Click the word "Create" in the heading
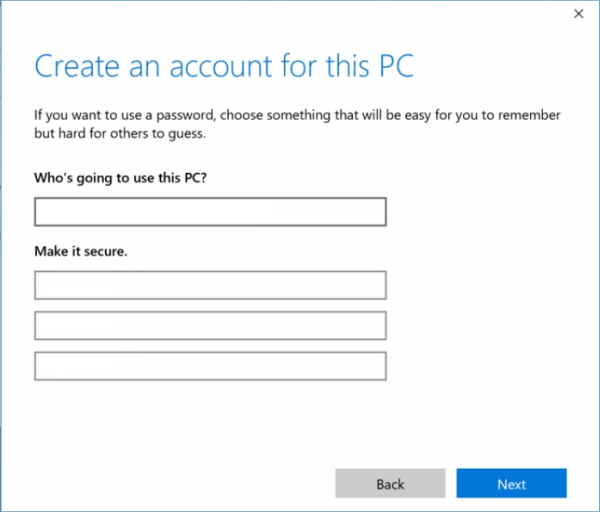The width and height of the screenshot is (600, 512). click(x=77, y=66)
